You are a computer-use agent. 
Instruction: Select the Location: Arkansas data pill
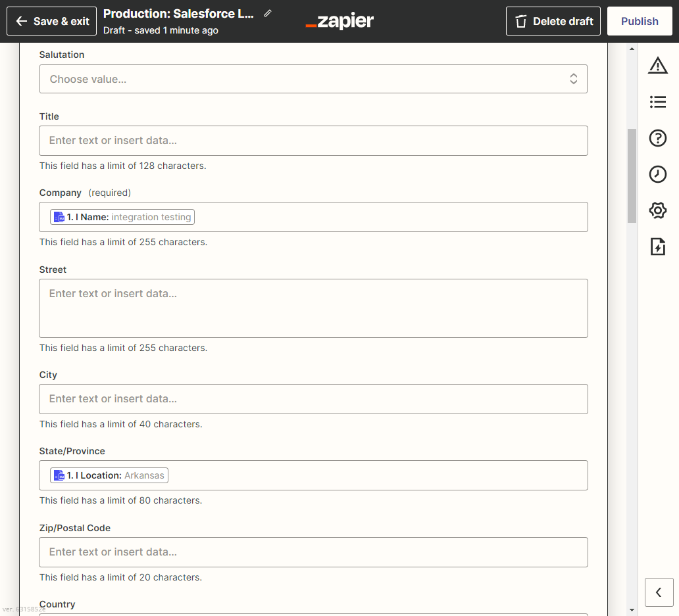tap(109, 475)
